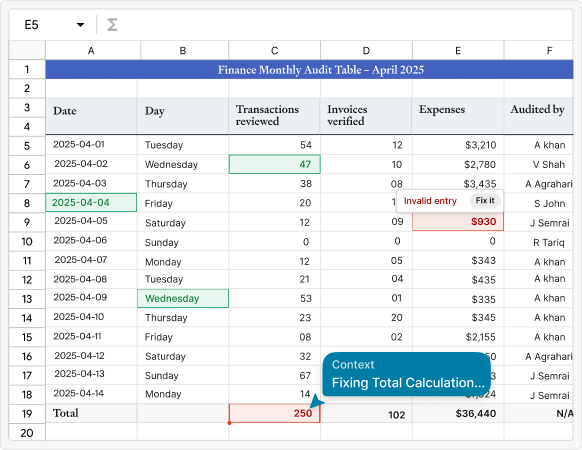Select date cell 2025-04-01
Screen dimensions: 582x450
tap(91, 145)
